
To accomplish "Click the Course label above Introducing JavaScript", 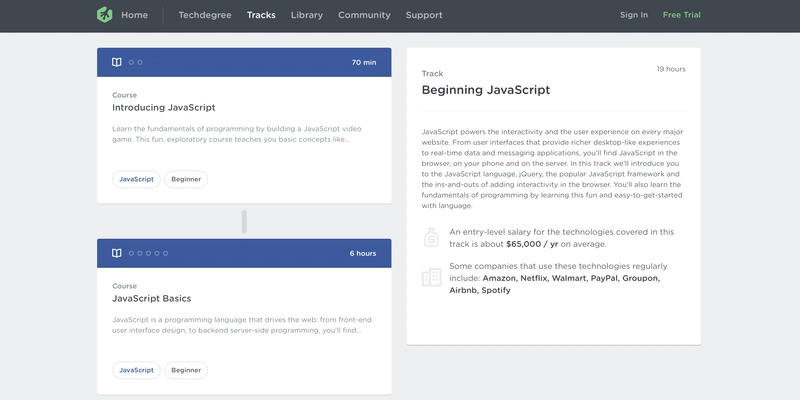I will click(x=124, y=95).
